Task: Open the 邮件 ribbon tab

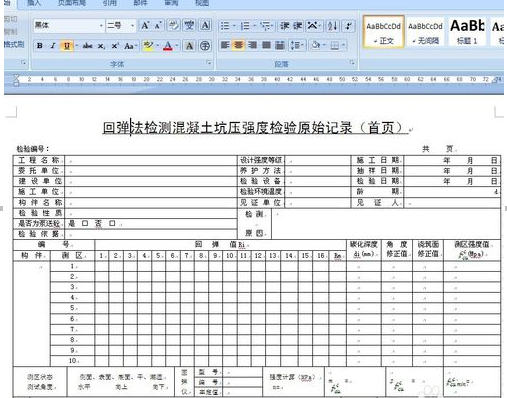Action: click(140, 3)
